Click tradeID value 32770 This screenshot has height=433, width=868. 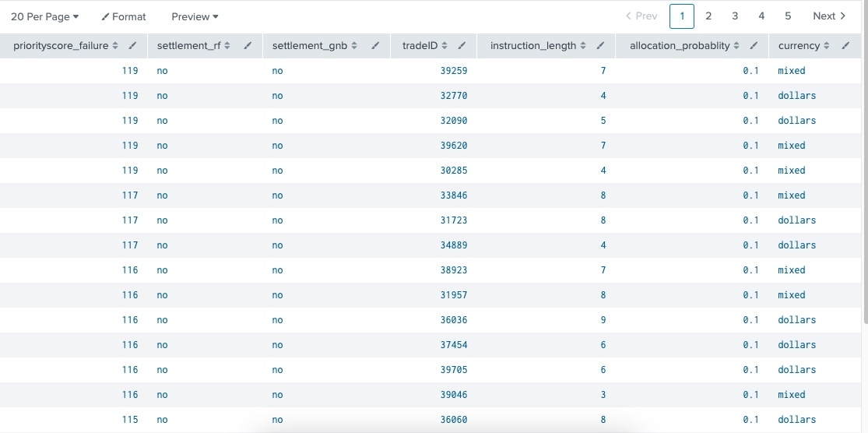[x=454, y=96]
